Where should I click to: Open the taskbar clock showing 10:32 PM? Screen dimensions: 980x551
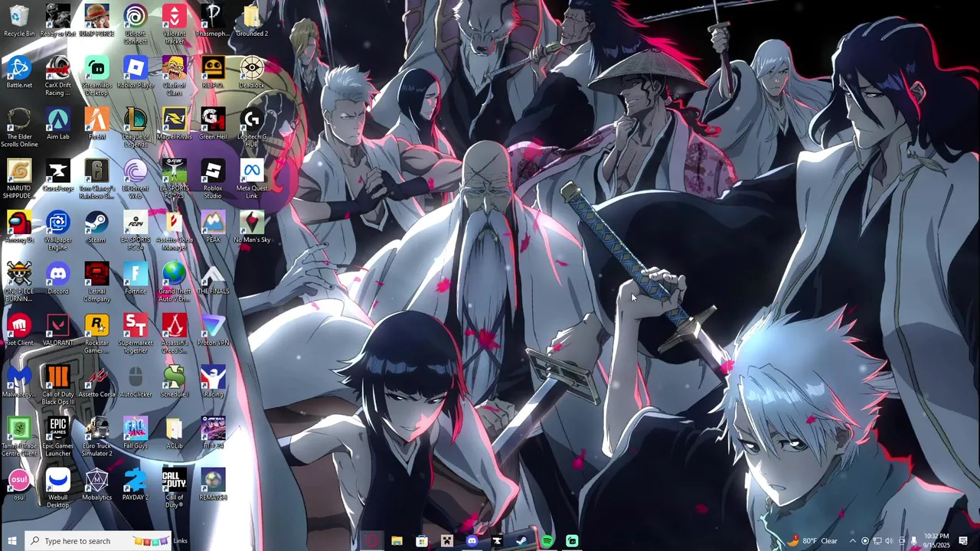point(936,541)
